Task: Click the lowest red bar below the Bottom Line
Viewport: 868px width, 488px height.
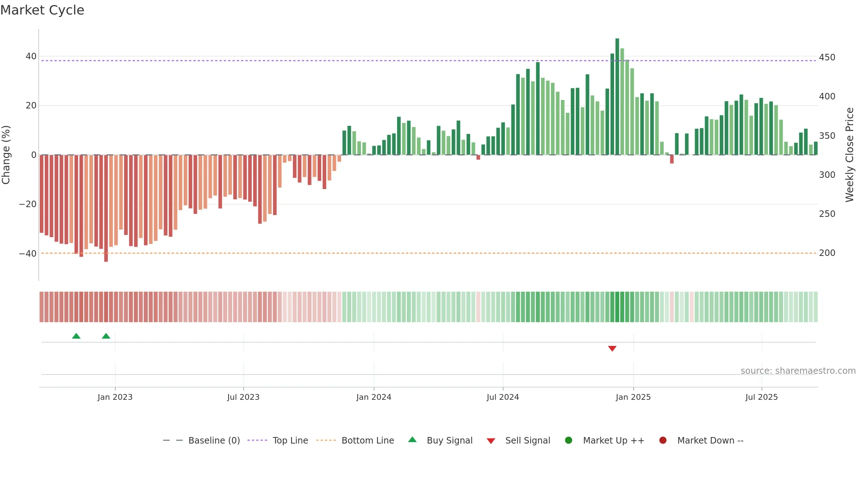Action: pos(106,208)
